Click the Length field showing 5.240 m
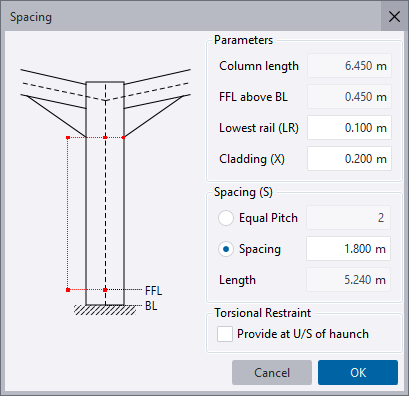Image resolution: width=409 pixels, height=396 pixels. (348, 280)
